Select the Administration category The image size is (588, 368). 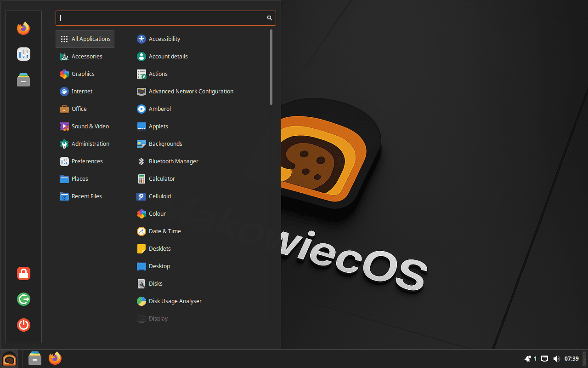[x=85, y=144]
